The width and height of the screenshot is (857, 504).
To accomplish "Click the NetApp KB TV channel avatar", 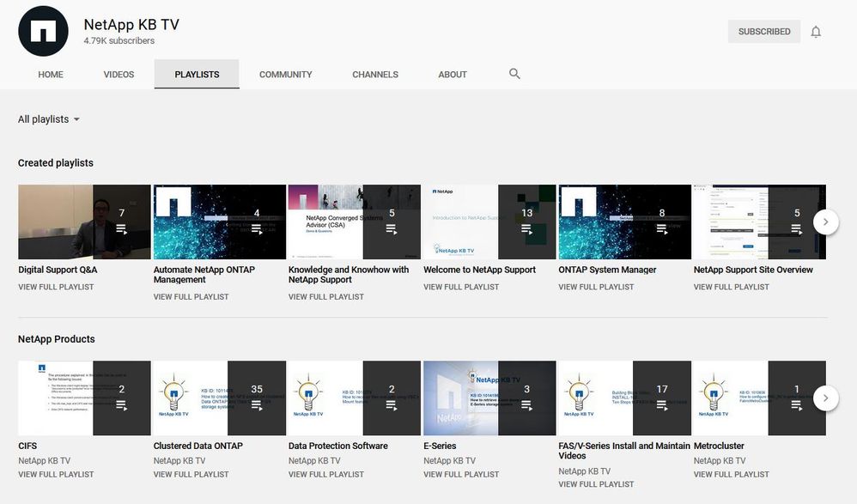I will [x=43, y=31].
